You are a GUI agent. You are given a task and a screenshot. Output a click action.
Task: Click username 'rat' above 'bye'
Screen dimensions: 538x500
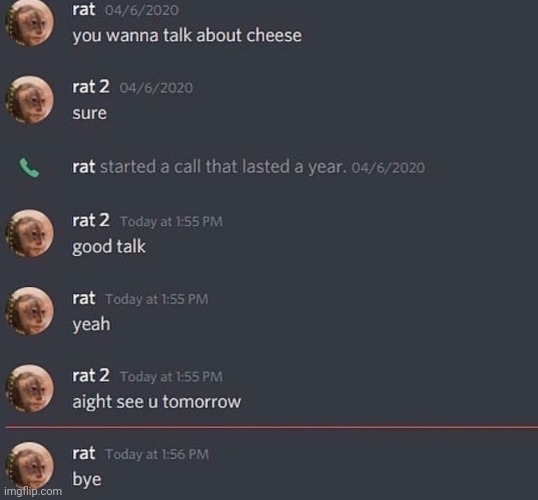click(83, 453)
